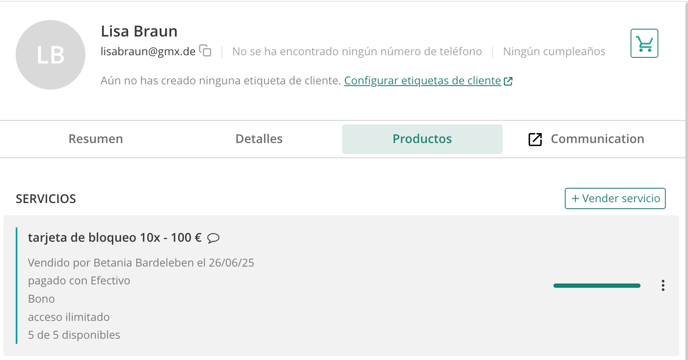Click the green usage progress bar
The width and height of the screenshot is (688, 360).
pyautogui.click(x=597, y=286)
